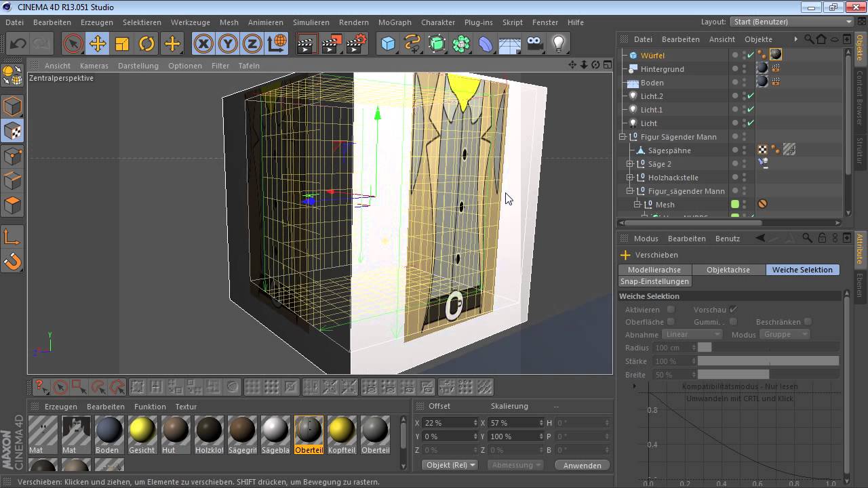The image size is (868, 488).
Task: Toggle snapping magnet icon
Action: [x=13, y=261]
